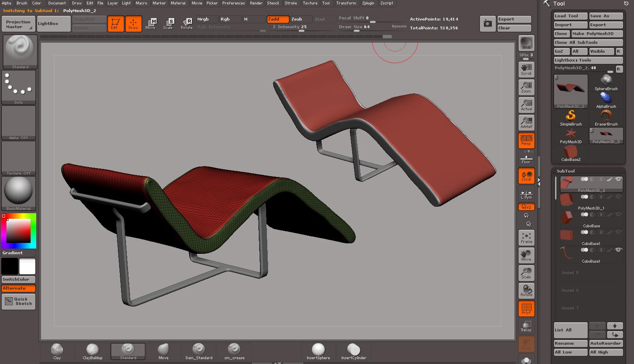The width and height of the screenshot is (634, 364).
Task: Toggle PolyF polyframe display
Action: [x=526, y=308]
